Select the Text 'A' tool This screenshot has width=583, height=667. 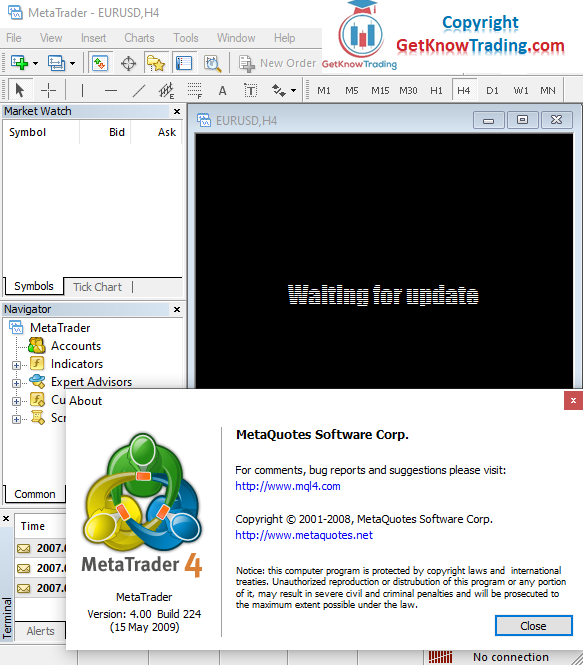pyautogui.click(x=222, y=91)
